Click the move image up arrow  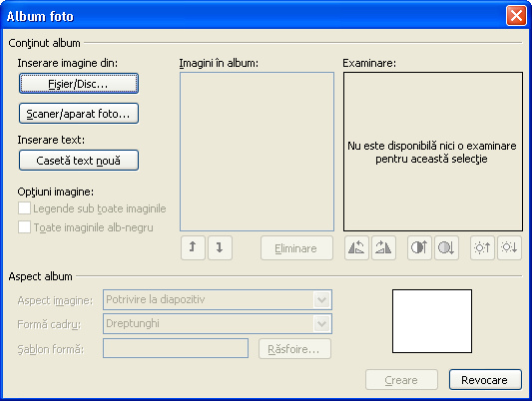[x=193, y=248]
